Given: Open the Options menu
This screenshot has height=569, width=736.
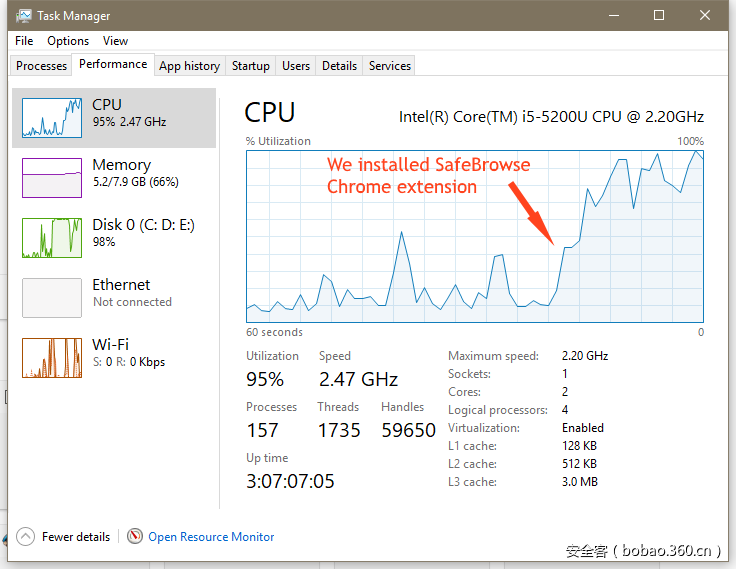Looking at the screenshot, I should (68, 41).
